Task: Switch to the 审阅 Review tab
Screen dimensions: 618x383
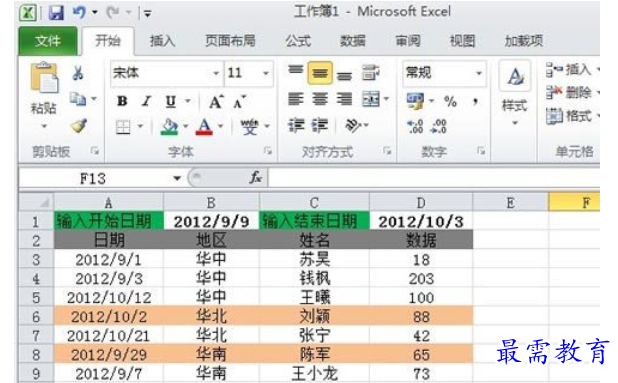Action: [408, 41]
